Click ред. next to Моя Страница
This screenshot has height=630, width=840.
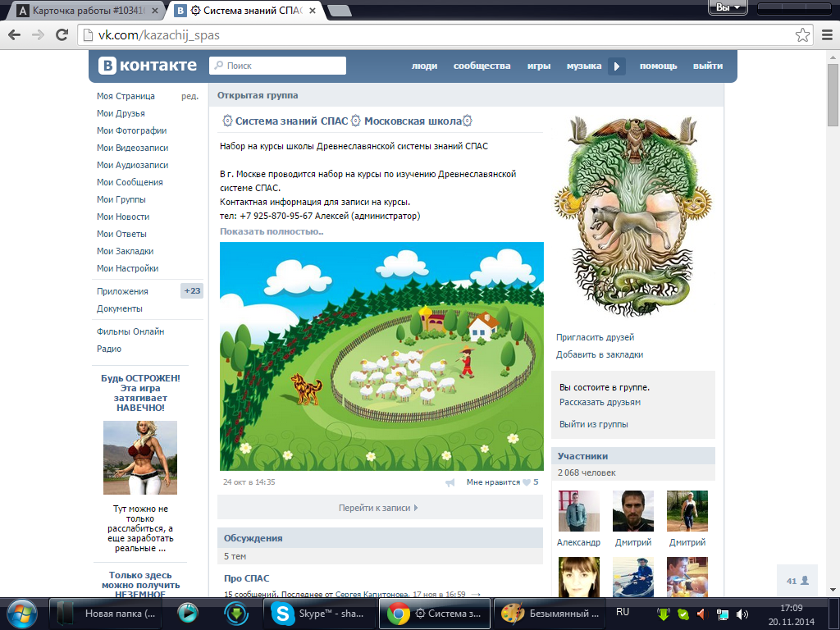click(x=189, y=97)
